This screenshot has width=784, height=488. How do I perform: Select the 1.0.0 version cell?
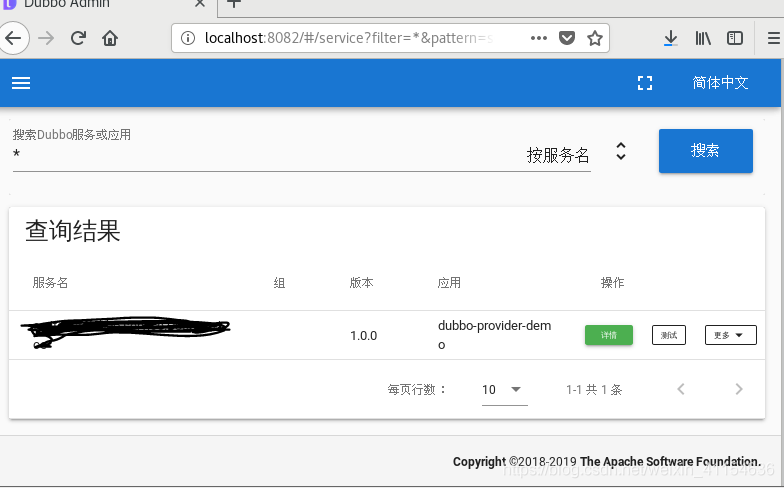coord(364,336)
